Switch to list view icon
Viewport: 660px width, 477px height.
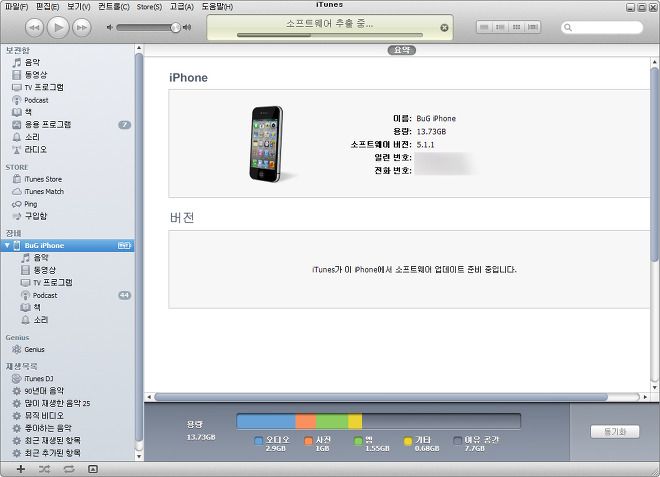click(484, 27)
